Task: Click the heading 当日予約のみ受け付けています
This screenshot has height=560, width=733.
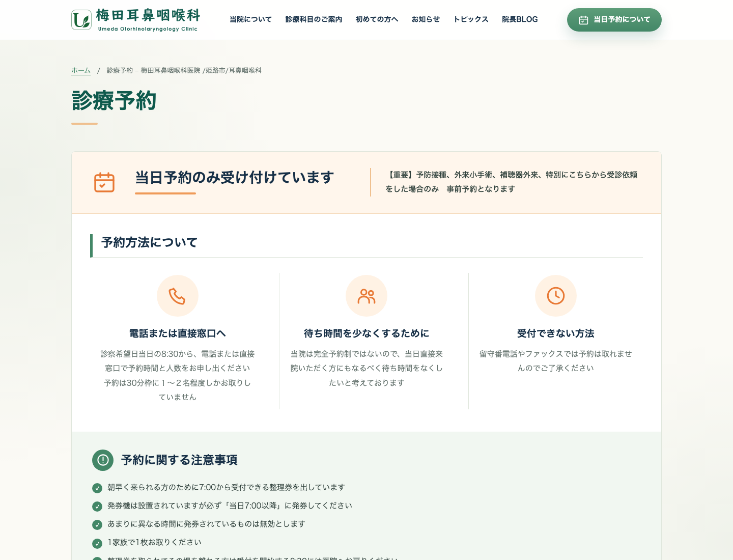Action: pyautogui.click(x=235, y=177)
